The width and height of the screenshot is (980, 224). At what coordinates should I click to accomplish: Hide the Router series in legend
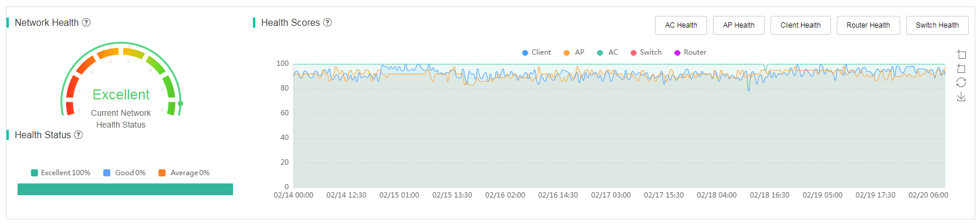[690, 52]
